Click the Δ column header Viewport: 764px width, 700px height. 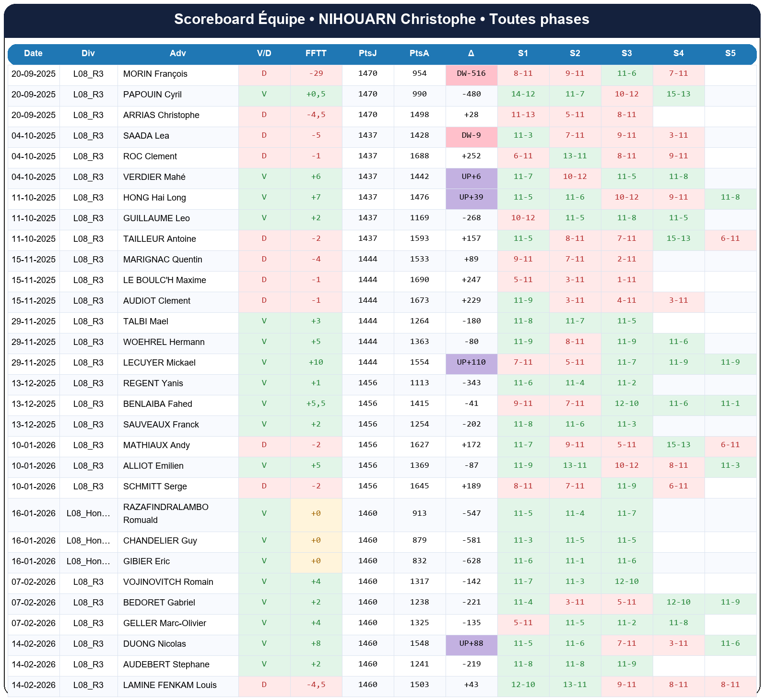point(471,53)
